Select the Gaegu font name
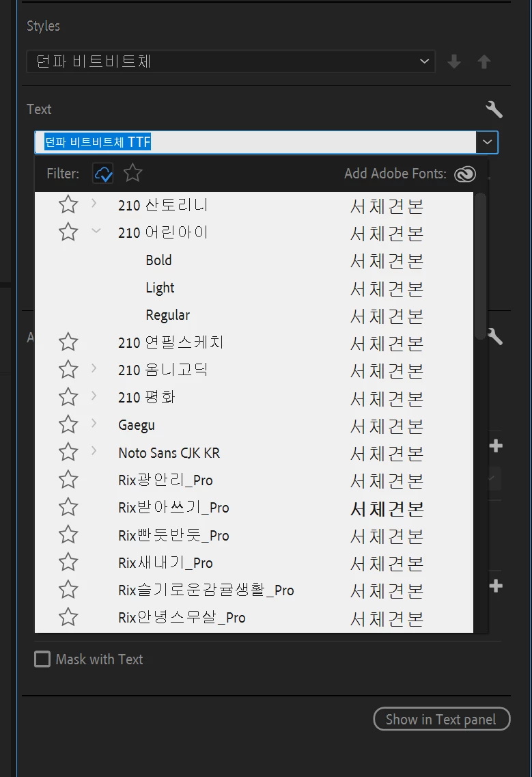Image resolution: width=532 pixels, height=777 pixels. [136, 426]
